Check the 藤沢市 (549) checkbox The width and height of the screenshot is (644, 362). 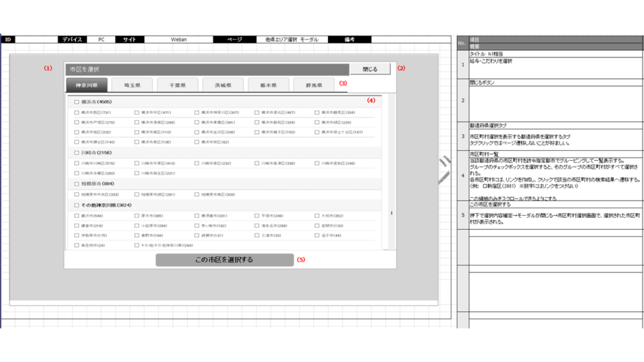click(x=76, y=216)
